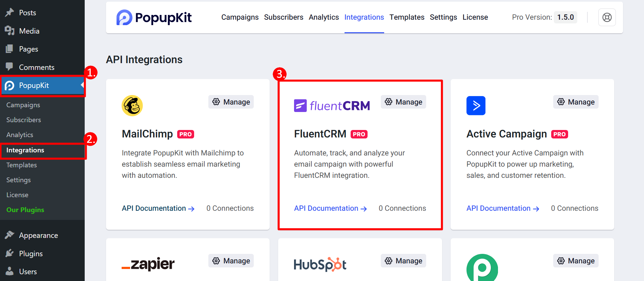Select Integrations in the sidebar submenu
The height and width of the screenshot is (281, 644).
click(25, 150)
